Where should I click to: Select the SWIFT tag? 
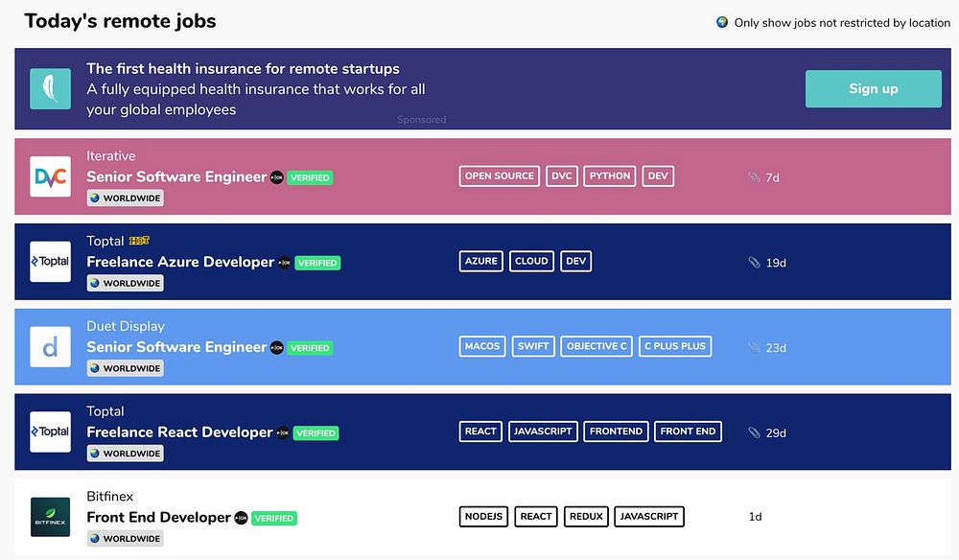pyautogui.click(x=533, y=346)
